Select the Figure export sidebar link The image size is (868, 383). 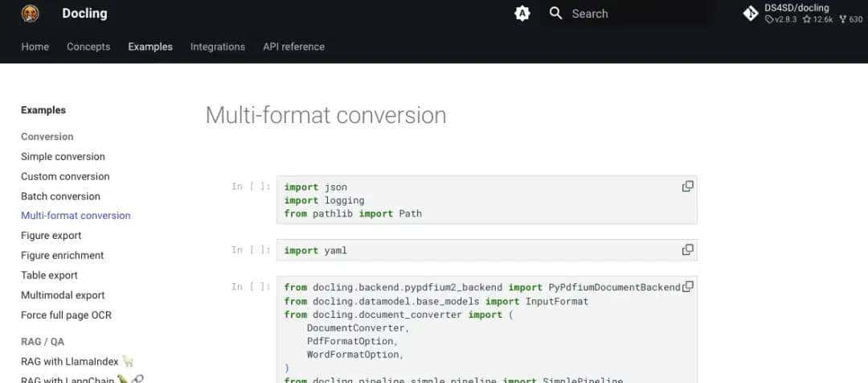[x=51, y=236]
